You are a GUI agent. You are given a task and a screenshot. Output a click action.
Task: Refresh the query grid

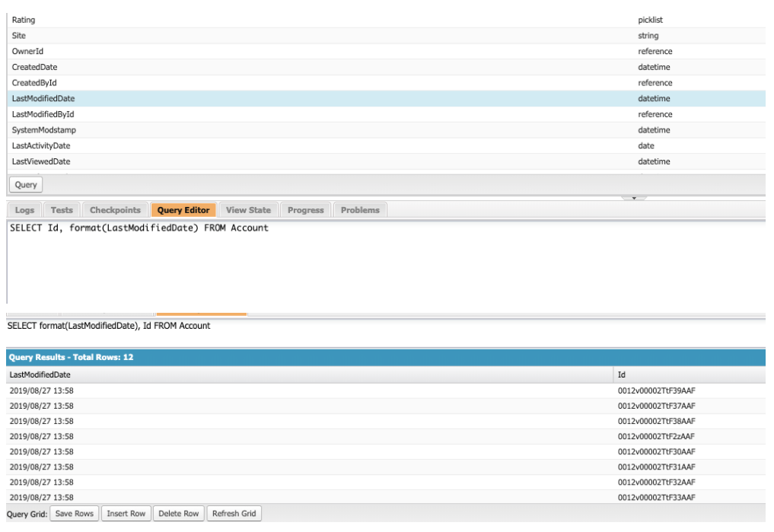(x=234, y=514)
